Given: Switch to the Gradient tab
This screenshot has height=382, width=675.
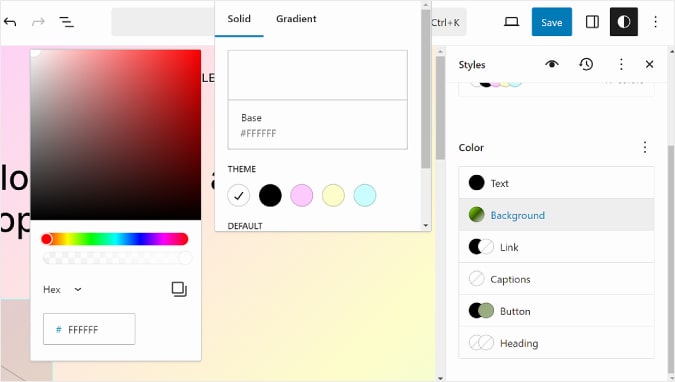Looking at the screenshot, I should point(296,19).
